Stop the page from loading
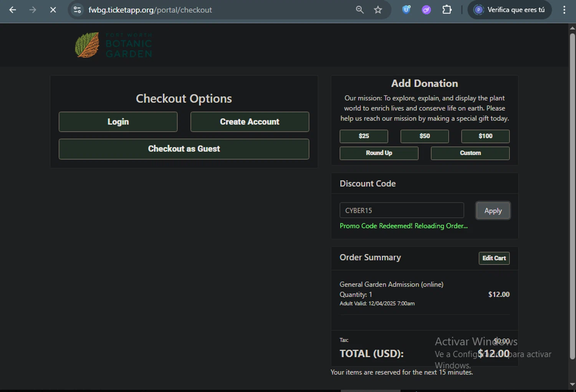The image size is (576, 392). (x=53, y=10)
